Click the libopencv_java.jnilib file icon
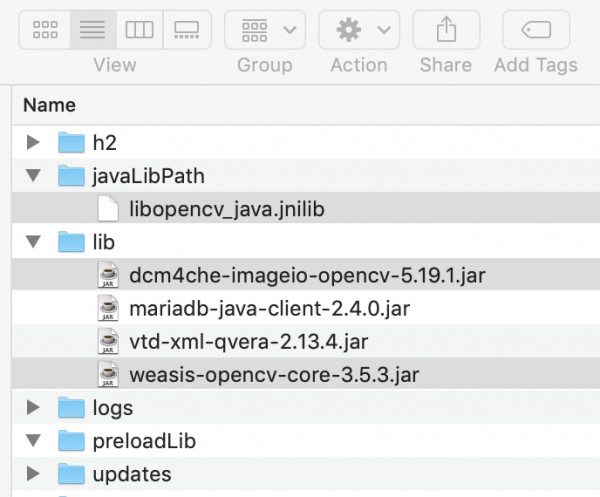Viewport: 600px width, 497px height. pos(108,209)
